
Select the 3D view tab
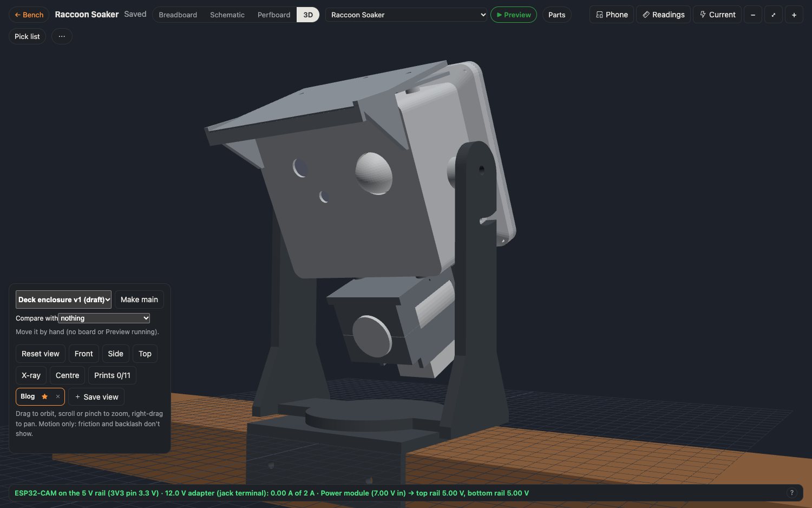click(308, 15)
